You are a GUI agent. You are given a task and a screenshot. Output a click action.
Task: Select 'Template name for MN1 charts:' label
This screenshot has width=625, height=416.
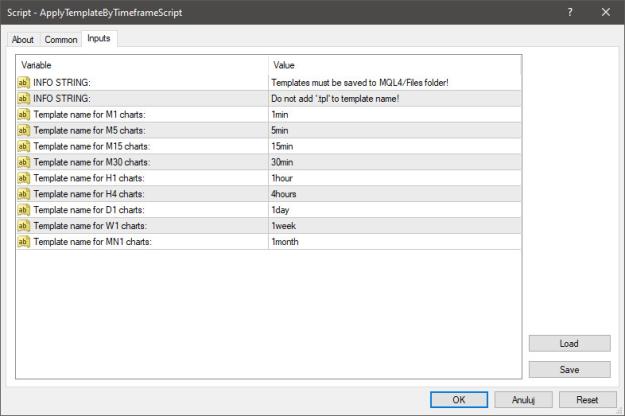(x=92, y=242)
